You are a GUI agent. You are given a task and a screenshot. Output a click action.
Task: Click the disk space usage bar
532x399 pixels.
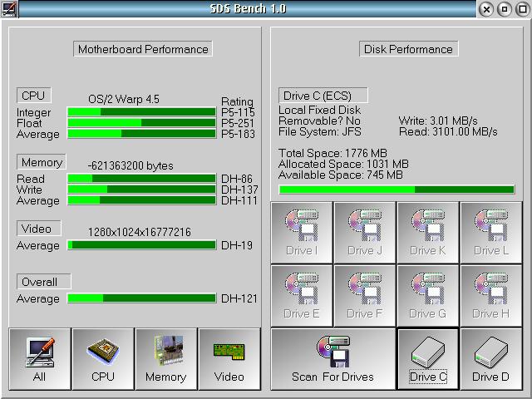point(397,190)
